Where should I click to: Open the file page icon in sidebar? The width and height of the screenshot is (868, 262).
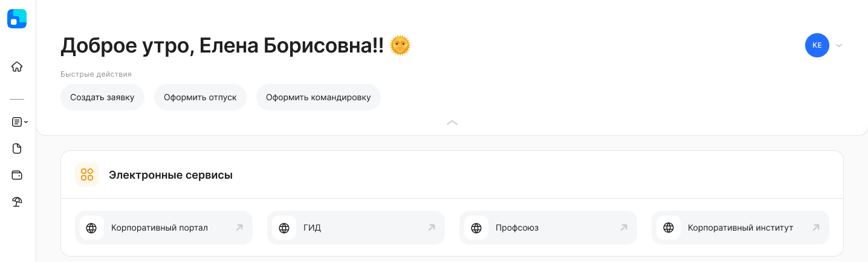tap(17, 149)
